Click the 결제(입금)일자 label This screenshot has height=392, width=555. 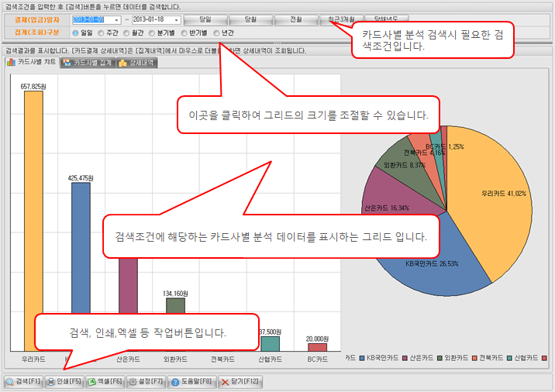click(x=36, y=20)
